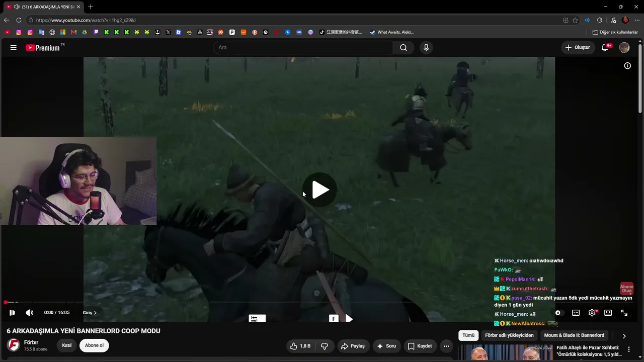Open the Google Drive bookmark
The image size is (644, 362).
click(x=85, y=32)
